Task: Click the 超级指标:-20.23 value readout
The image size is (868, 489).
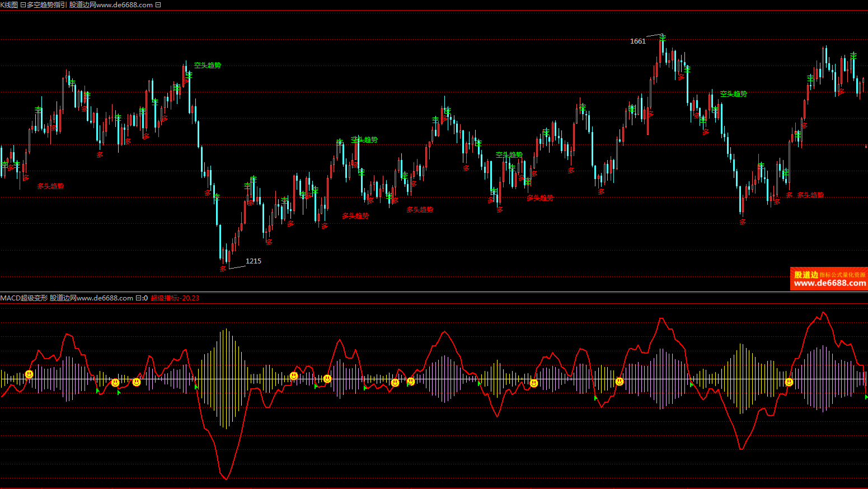Action: [175, 298]
